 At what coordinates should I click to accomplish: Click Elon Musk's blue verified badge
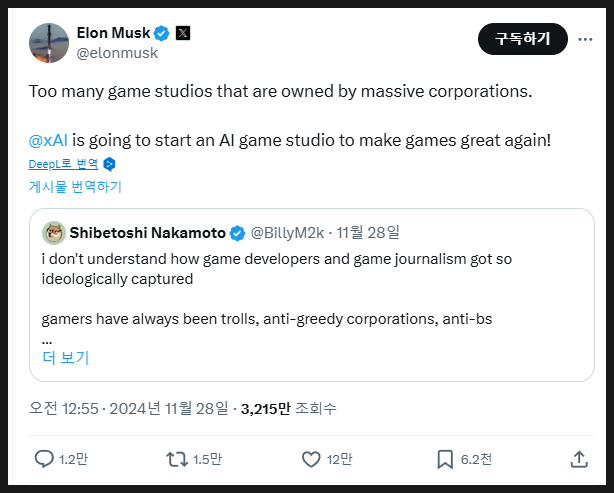point(160,32)
